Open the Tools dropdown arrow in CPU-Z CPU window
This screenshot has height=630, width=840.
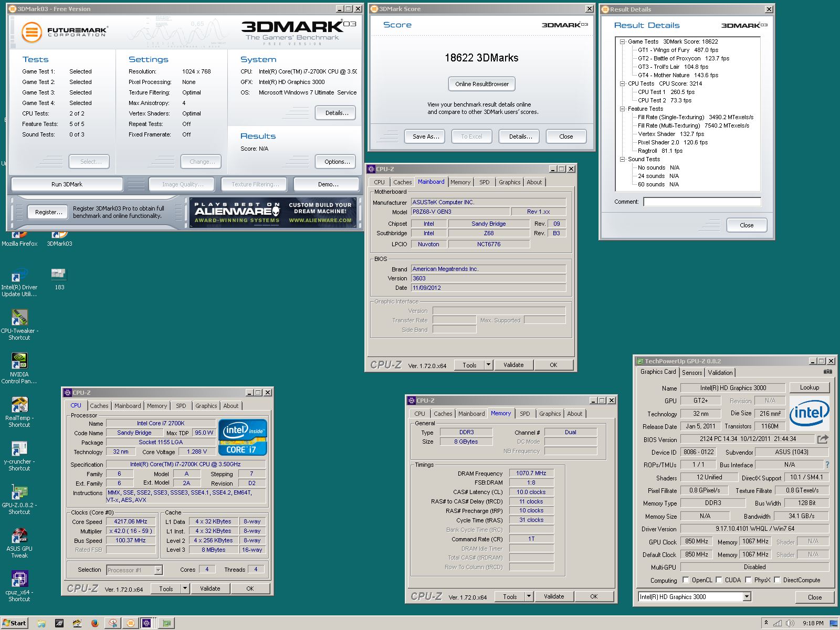(185, 589)
